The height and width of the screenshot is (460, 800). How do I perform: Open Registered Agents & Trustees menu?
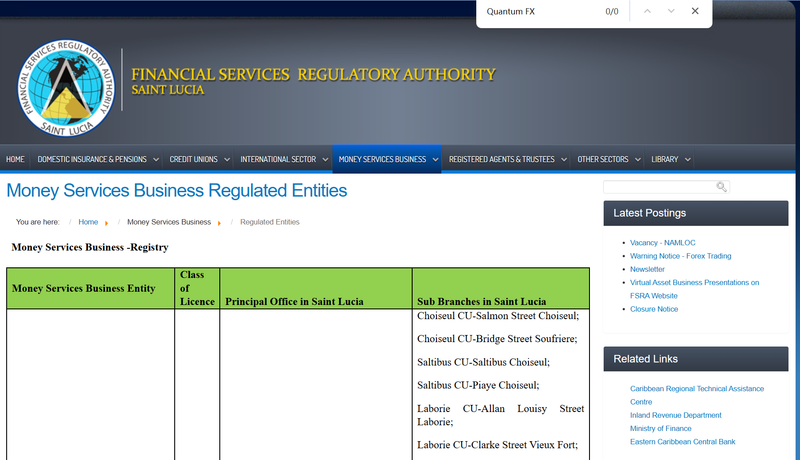502,159
